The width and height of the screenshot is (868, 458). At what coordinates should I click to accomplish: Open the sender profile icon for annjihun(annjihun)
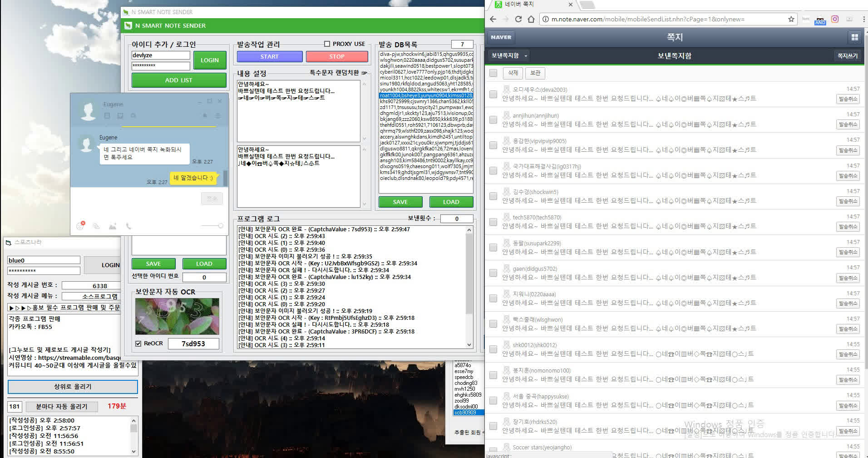click(x=507, y=115)
